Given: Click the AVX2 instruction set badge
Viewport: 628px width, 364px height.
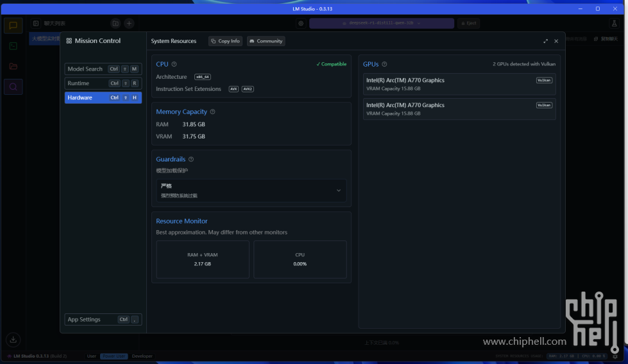Looking at the screenshot, I should pyautogui.click(x=248, y=89).
